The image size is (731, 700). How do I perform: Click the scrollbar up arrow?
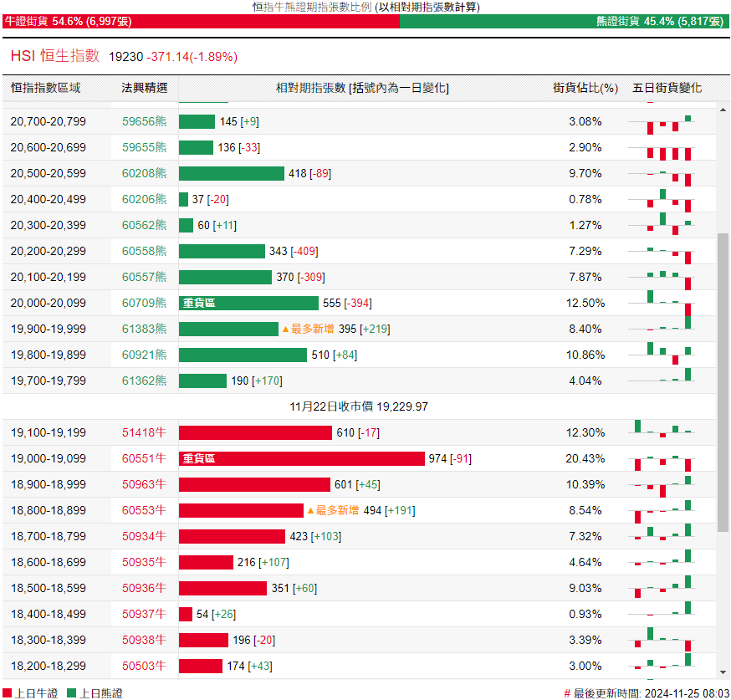click(x=723, y=108)
